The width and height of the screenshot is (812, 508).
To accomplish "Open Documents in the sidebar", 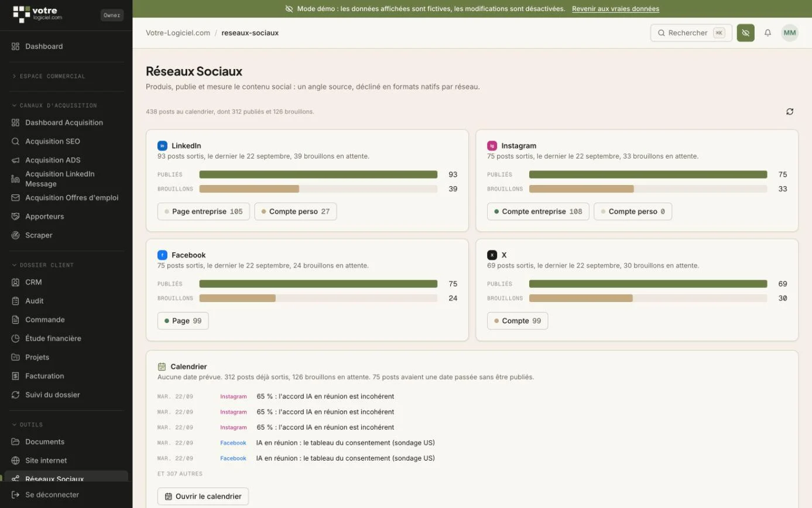I will point(66,442).
